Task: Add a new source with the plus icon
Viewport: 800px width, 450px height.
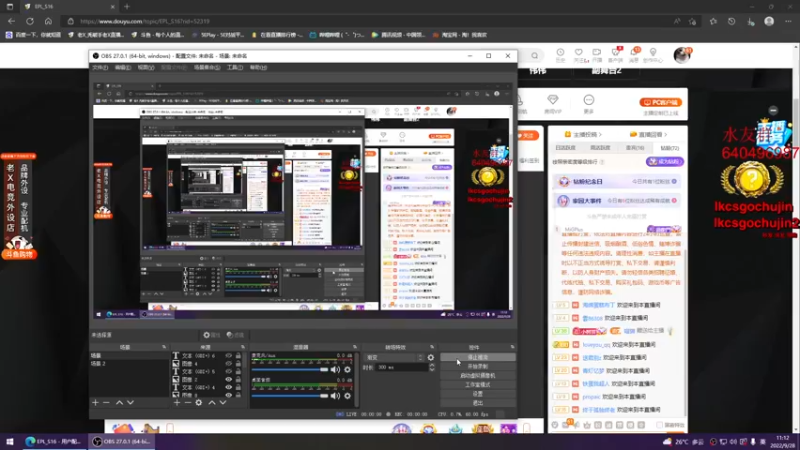Action: pos(177,403)
